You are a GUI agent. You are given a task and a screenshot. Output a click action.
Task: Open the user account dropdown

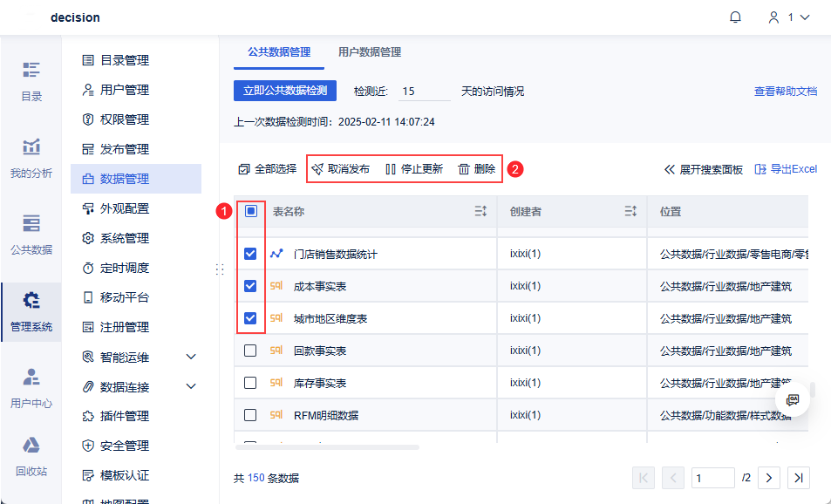pos(788,17)
